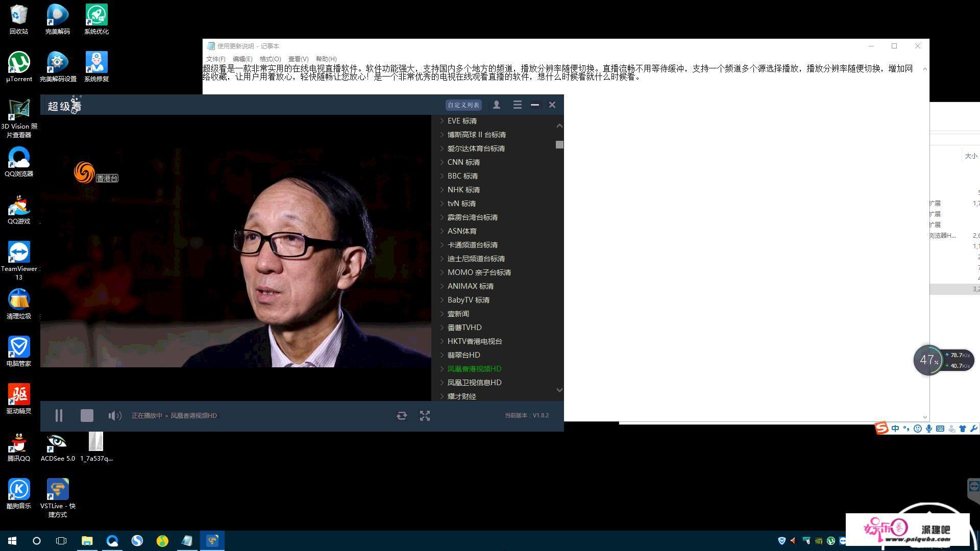
Task: Select 凤凰香港视频HD channel
Action: tap(475, 369)
